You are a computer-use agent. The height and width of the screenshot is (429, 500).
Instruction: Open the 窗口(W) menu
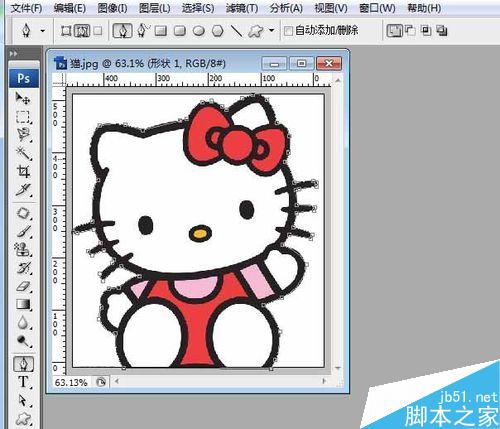pyautogui.click(x=377, y=8)
